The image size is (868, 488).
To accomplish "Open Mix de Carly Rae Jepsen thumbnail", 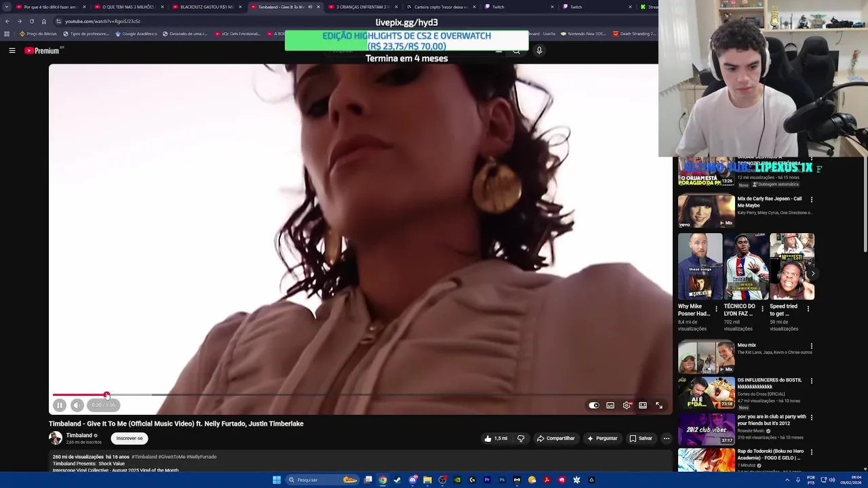I will (706, 211).
